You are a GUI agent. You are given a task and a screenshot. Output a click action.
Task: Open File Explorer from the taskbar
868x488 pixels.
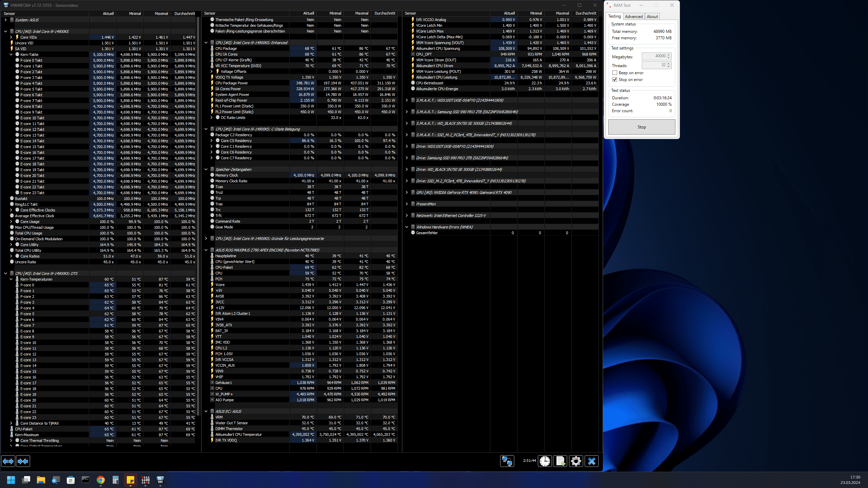tap(41, 480)
